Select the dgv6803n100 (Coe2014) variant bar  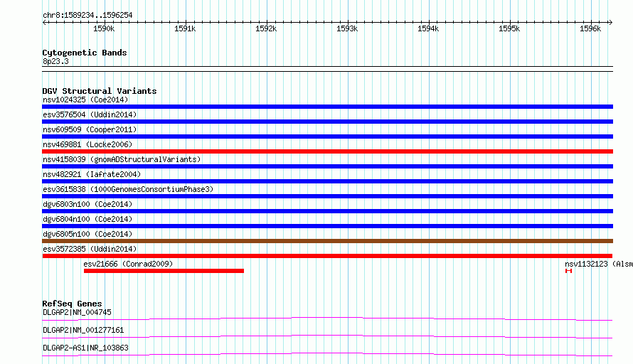327,211
